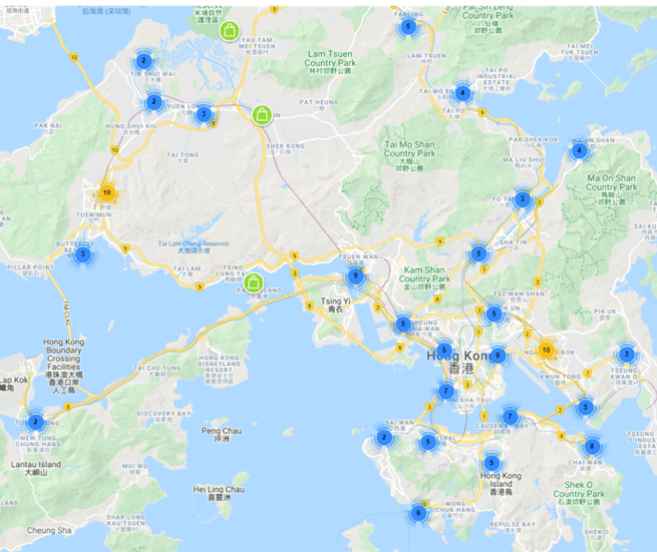Open cluster 7 above Tsim Sha Tsui
The height and width of the screenshot is (552, 657).
coord(446,391)
